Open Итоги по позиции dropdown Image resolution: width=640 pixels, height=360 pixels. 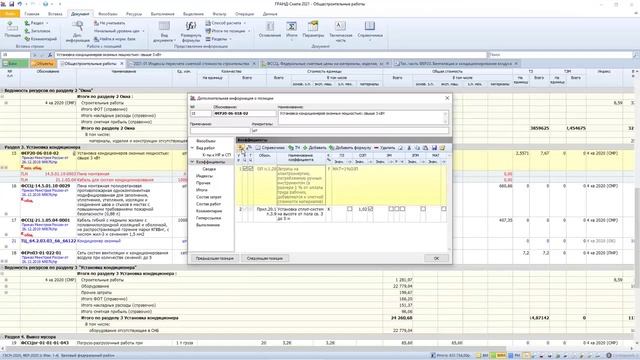228,31
